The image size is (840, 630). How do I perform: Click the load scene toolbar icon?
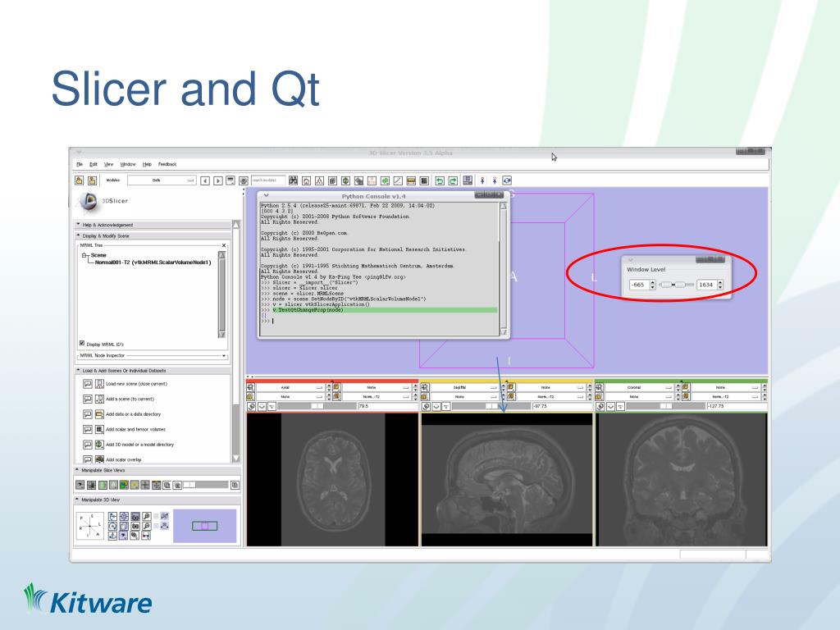[x=80, y=180]
